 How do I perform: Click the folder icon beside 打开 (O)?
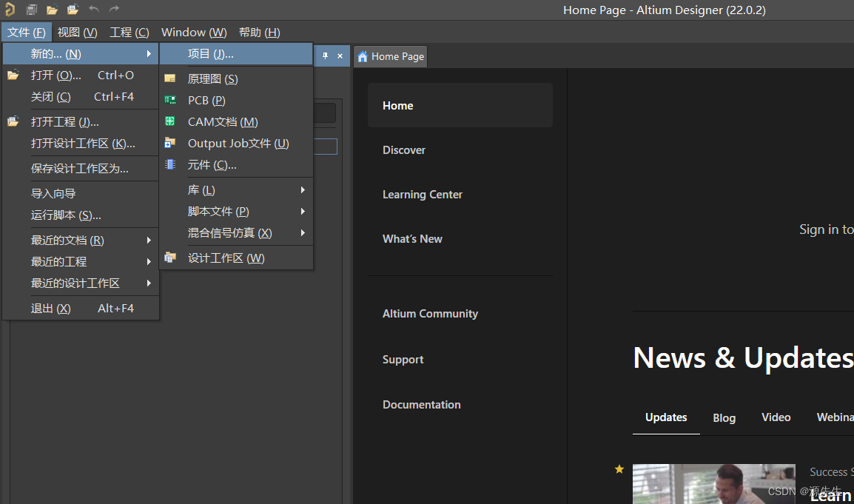coord(13,75)
